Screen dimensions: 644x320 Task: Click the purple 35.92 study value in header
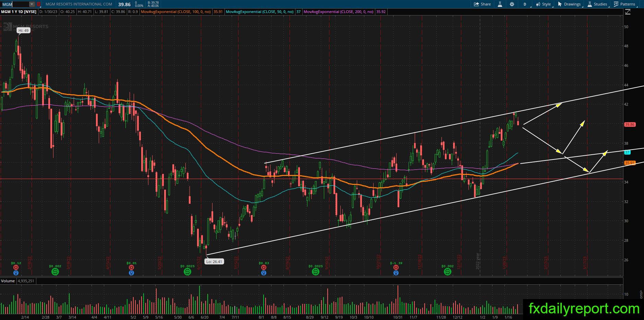point(381,12)
